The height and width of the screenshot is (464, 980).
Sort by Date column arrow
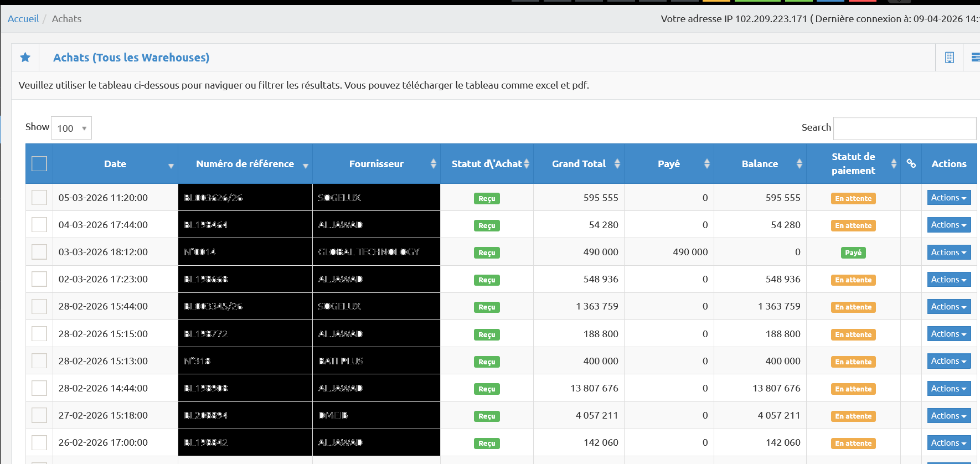coord(171,166)
